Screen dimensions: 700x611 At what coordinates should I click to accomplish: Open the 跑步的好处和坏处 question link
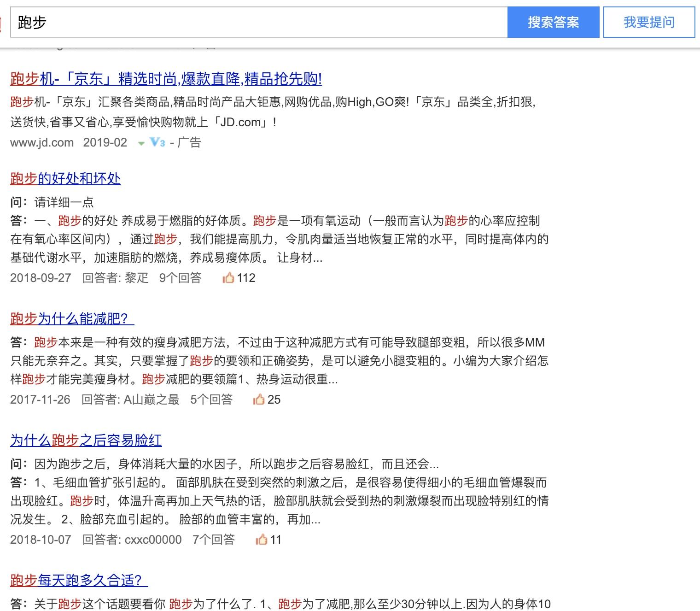65,178
